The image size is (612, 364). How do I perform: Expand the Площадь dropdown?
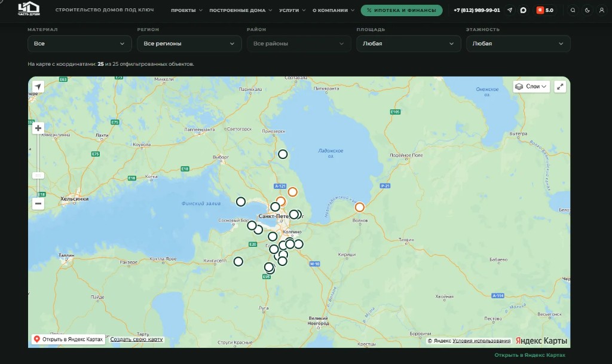(409, 43)
